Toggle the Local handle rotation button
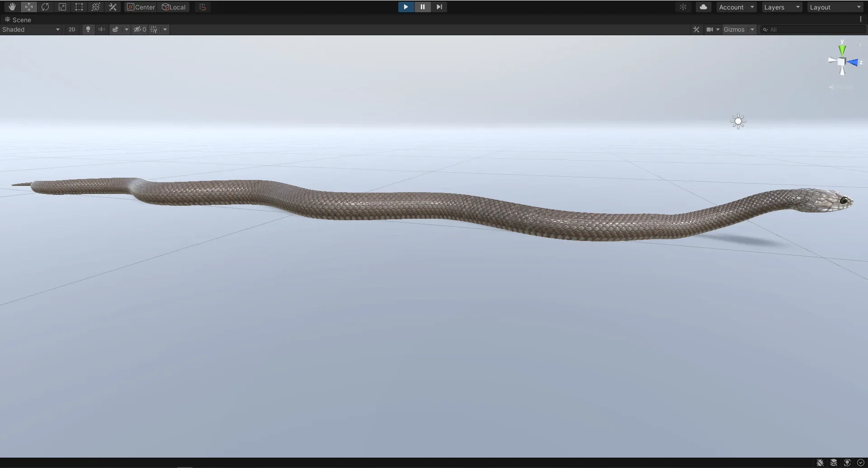868x468 pixels. pyautogui.click(x=174, y=7)
